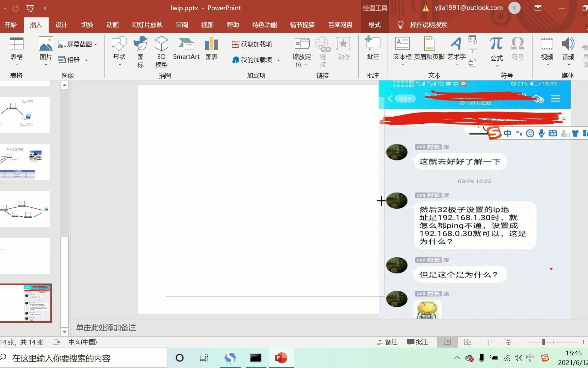588x368 pixels.
Task: Click the insert object icon
Action: click(472, 63)
